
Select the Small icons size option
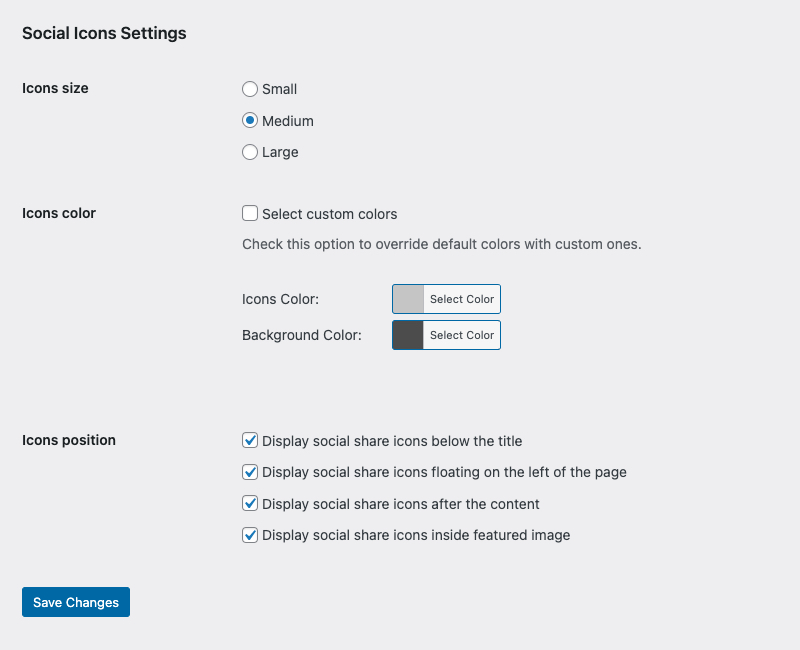[x=250, y=89]
